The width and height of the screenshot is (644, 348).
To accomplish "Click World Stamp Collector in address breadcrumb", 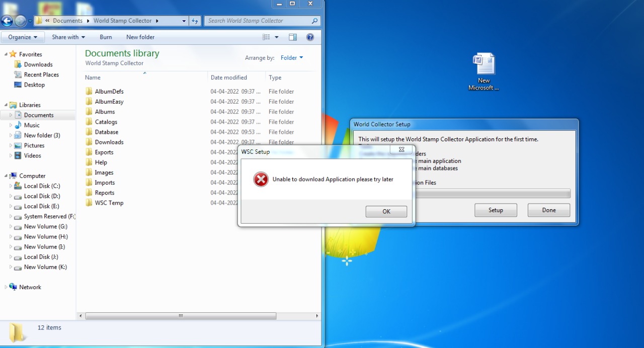I will (122, 21).
